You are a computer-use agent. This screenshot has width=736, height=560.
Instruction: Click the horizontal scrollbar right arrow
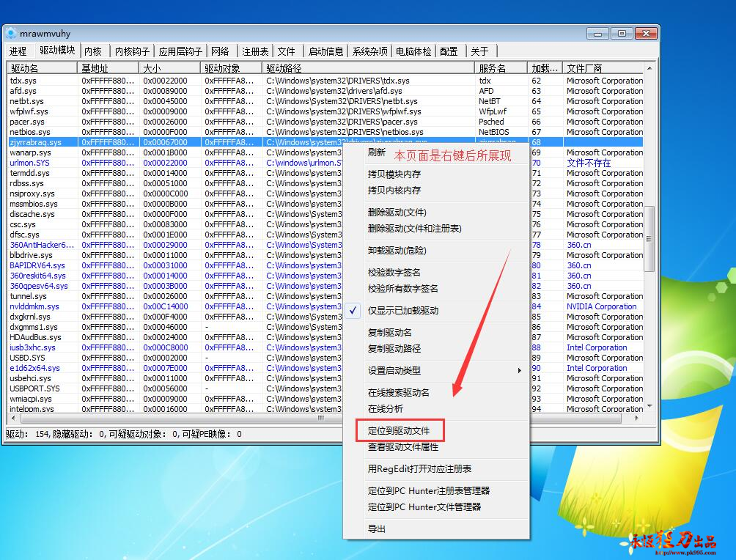(637, 418)
